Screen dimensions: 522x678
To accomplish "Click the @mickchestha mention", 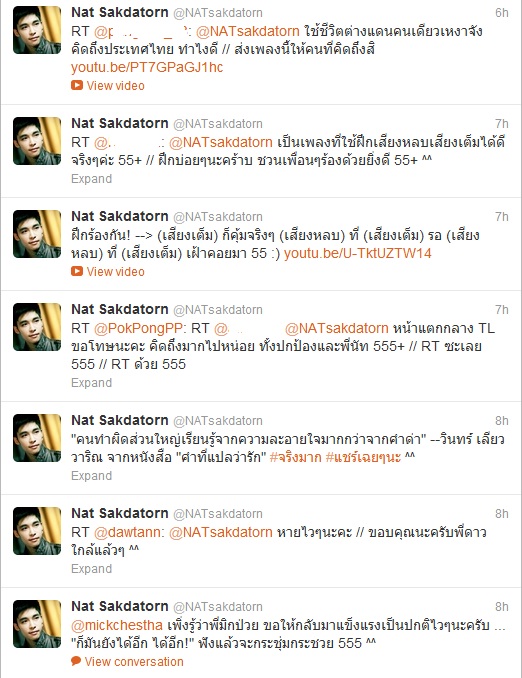I will pos(117,625).
